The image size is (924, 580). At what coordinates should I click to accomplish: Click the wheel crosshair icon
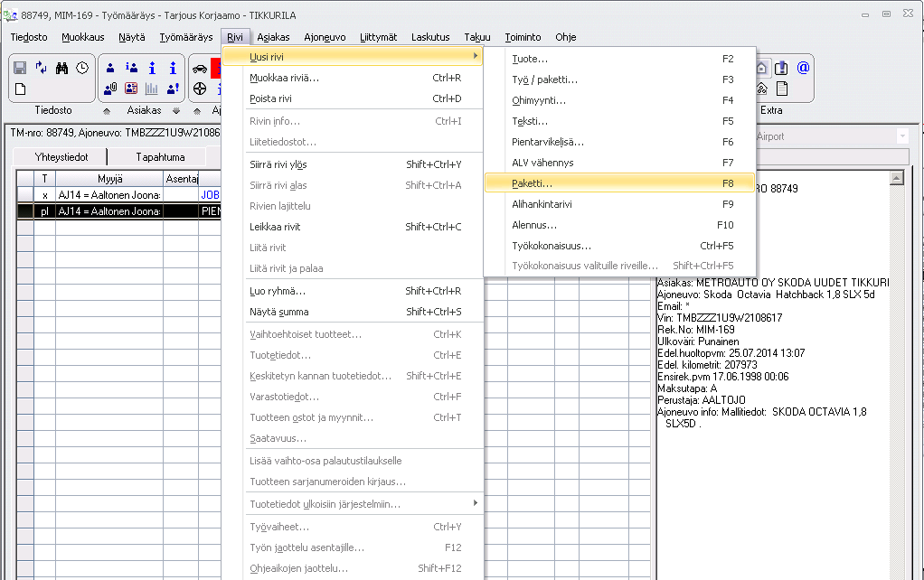click(x=200, y=89)
